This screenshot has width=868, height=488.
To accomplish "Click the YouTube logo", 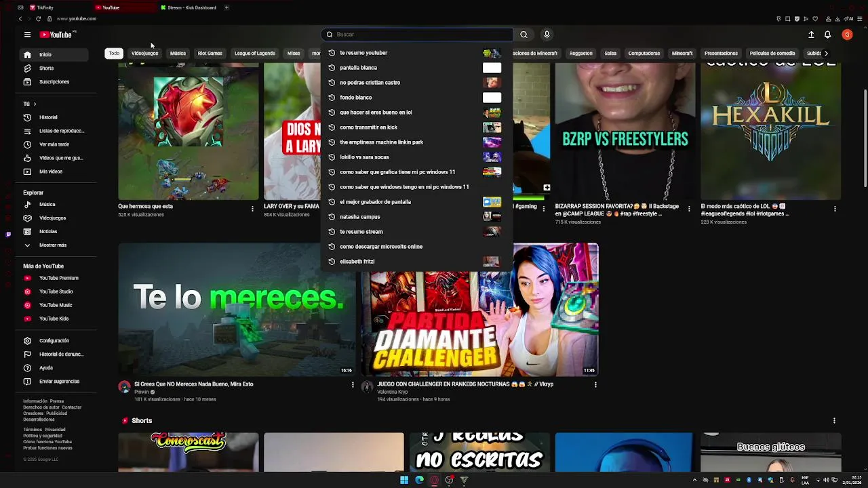I will point(57,35).
